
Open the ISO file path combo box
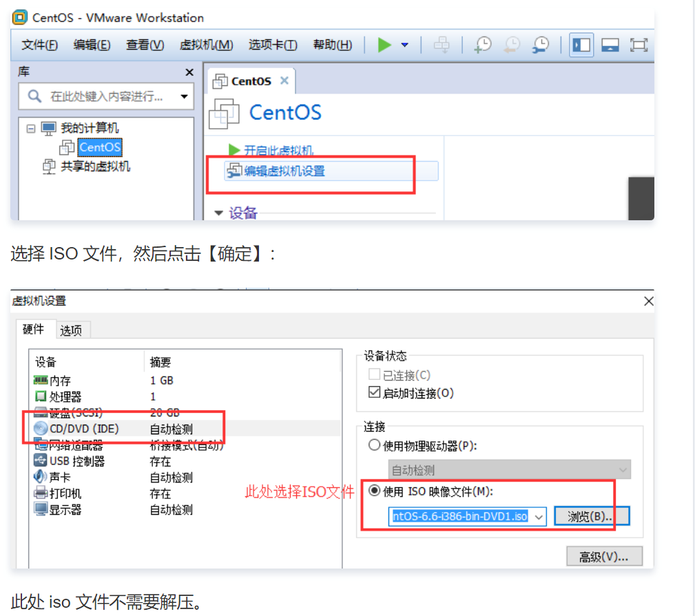point(467,516)
